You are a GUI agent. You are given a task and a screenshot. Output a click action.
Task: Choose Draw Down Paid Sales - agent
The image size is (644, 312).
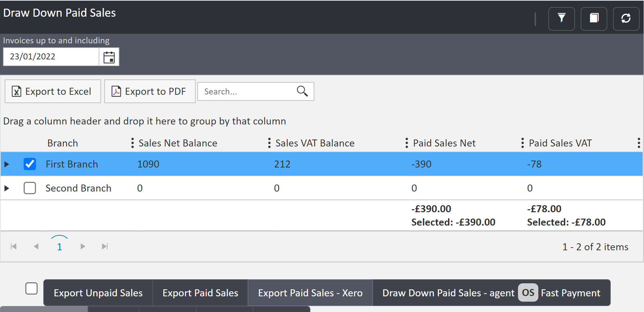tap(448, 293)
